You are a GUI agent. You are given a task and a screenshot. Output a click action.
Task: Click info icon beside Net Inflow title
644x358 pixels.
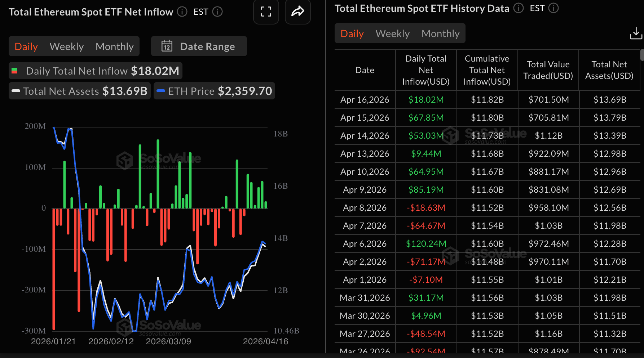point(182,12)
